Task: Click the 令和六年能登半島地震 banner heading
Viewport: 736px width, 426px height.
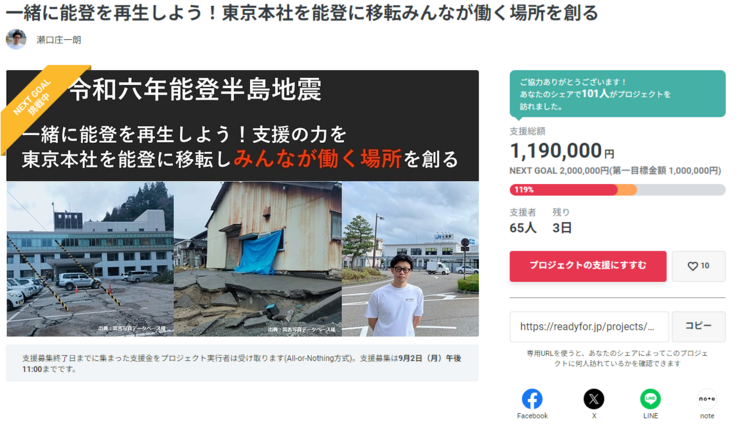Action: pyautogui.click(x=196, y=89)
